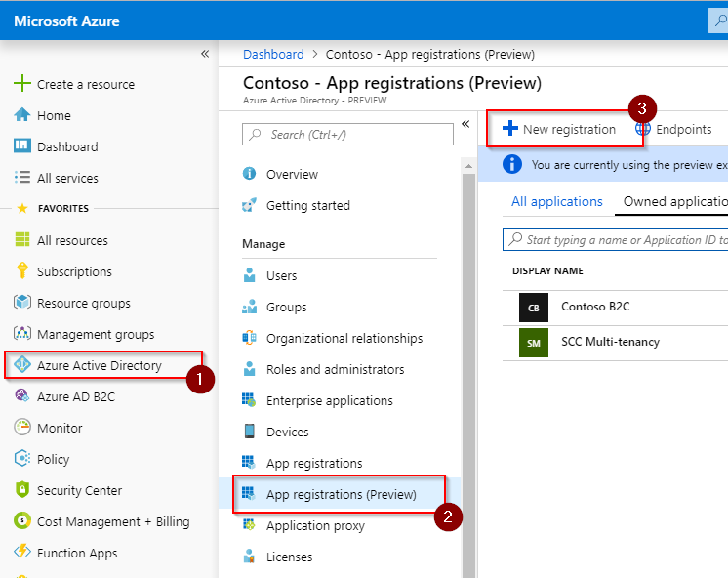Click the Overview info icon
Screen dimensions: 728x578
point(249,174)
